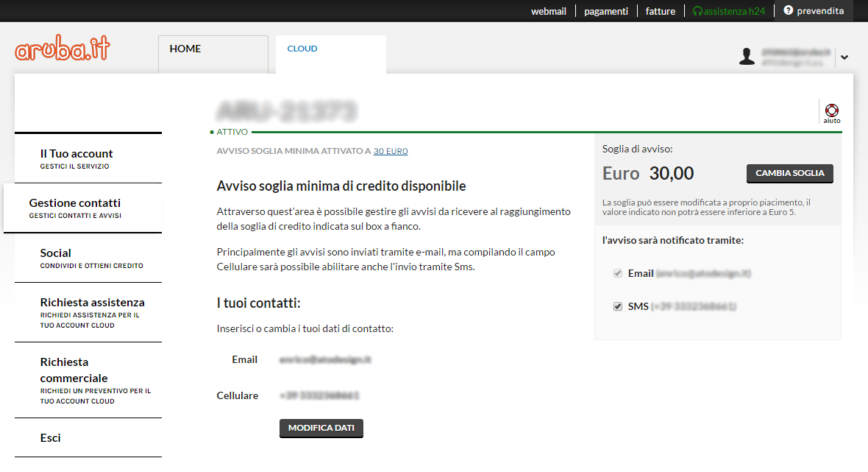Open Richiesta assistenza in sidebar
The width and height of the screenshot is (868, 472).
pos(88,312)
